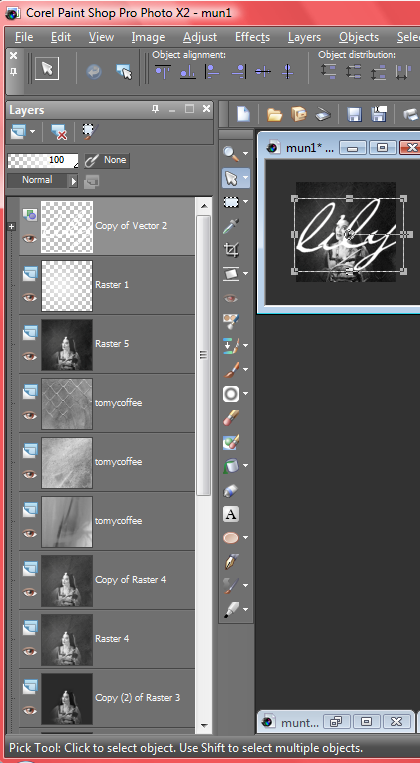Align objects to bottom
The height and width of the screenshot is (763, 420).
187,72
